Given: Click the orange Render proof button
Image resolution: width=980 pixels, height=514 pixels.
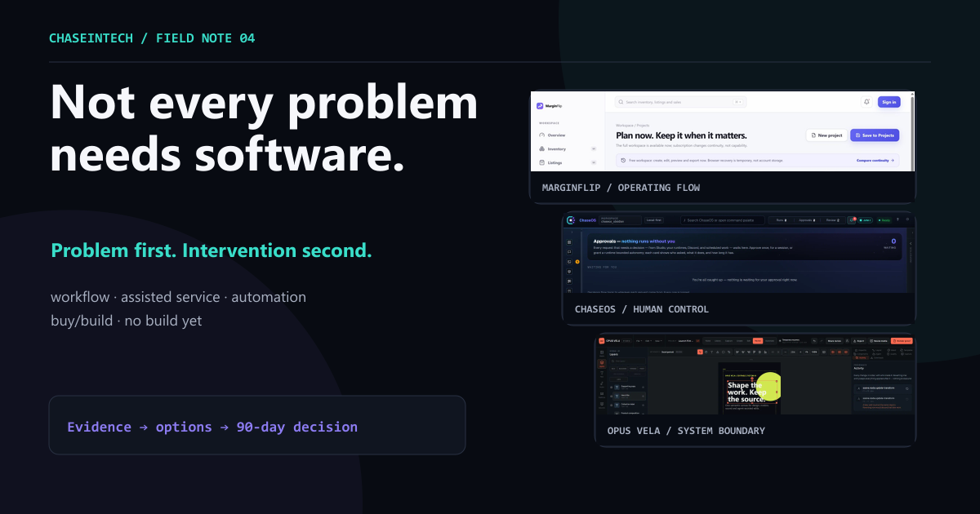Looking at the screenshot, I should 902,341.
